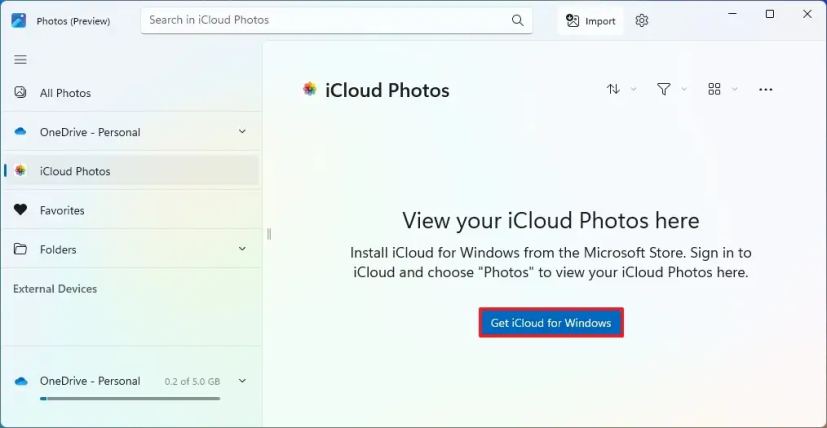The height and width of the screenshot is (428, 827).
Task: Expand the Folders section chevron
Action: [x=242, y=249]
